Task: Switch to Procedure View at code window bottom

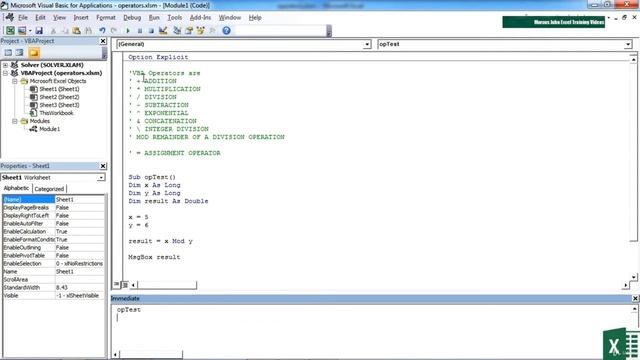Action: click(117, 284)
